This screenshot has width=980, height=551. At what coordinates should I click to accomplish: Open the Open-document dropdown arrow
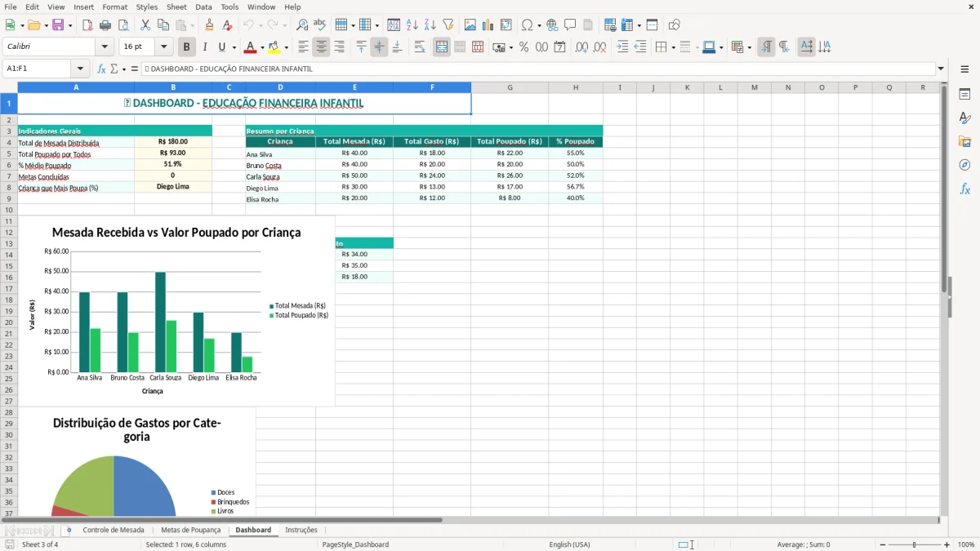[x=46, y=25]
